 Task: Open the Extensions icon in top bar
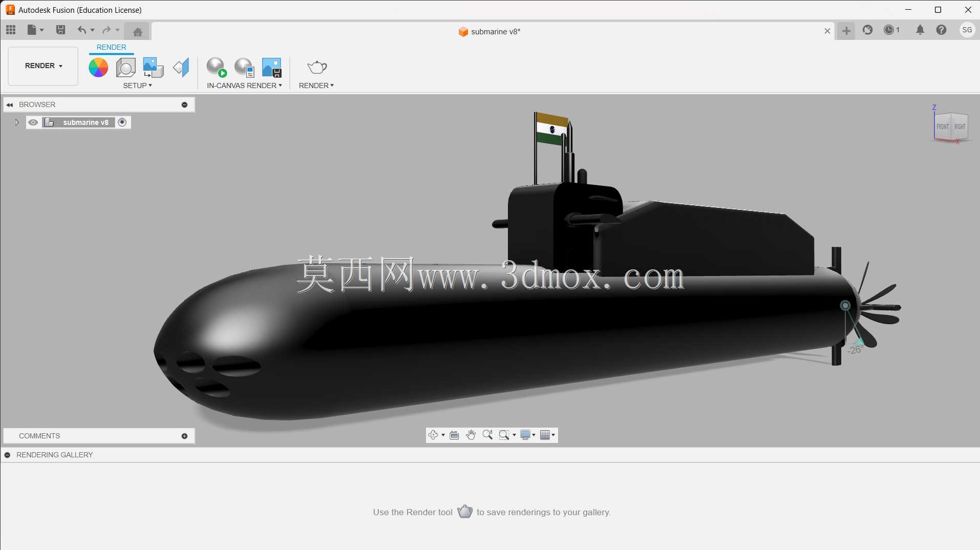[867, 30]
